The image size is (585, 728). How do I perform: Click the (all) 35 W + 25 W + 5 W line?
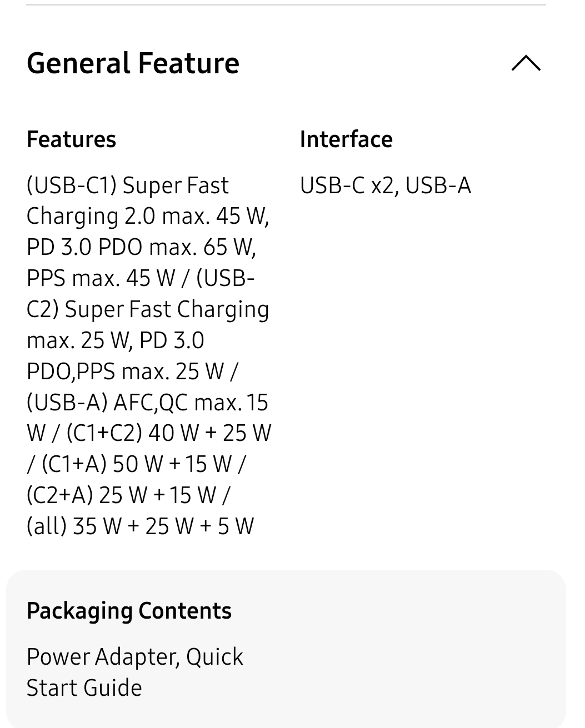pyautogui.click(x=139, y=525)
